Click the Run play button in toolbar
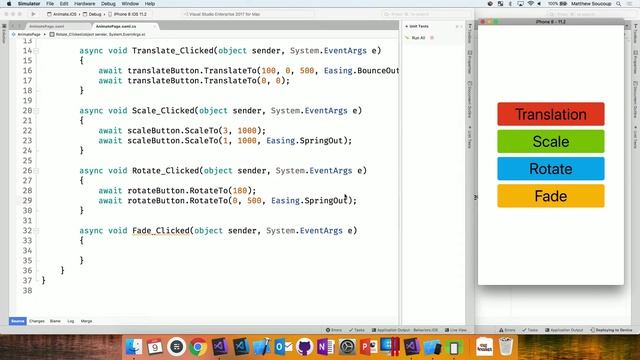640x360 pixels. (33, 14)
